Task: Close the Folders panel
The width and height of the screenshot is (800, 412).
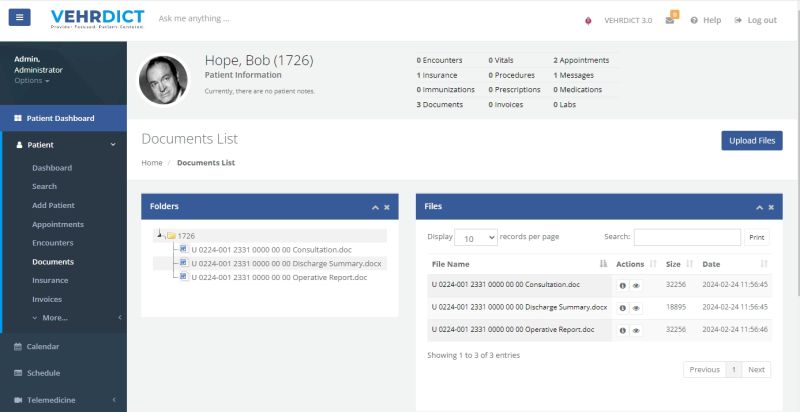Action: coord(388,207)
